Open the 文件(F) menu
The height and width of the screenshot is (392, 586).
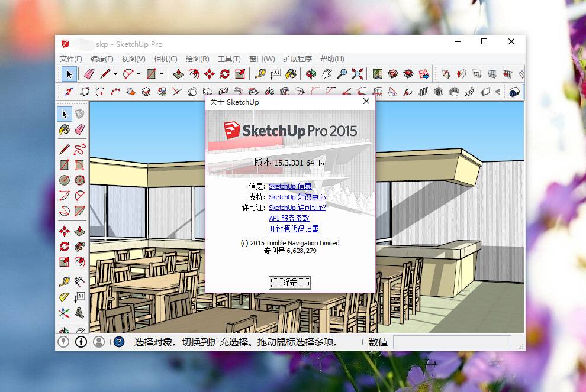(70, 59)
